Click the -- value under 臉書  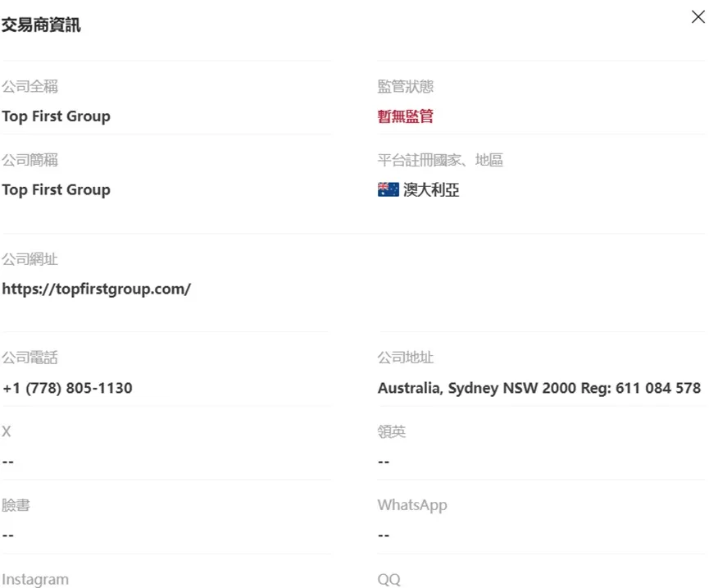coord(8,536)
